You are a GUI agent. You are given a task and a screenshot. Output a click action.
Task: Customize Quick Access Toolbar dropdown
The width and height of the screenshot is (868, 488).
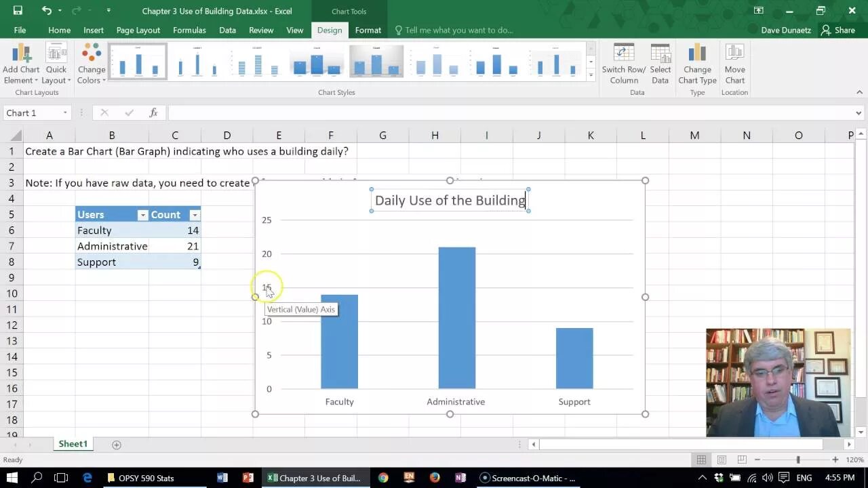108,11
